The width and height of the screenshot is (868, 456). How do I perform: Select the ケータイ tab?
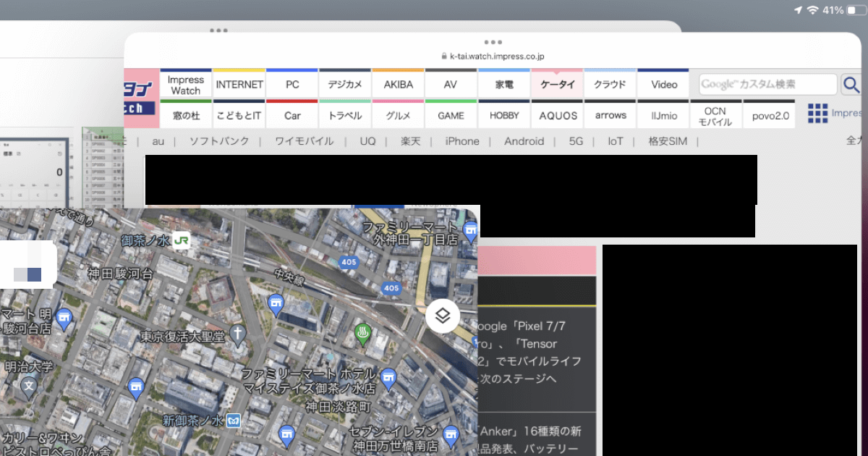click(x=557, y=85)
